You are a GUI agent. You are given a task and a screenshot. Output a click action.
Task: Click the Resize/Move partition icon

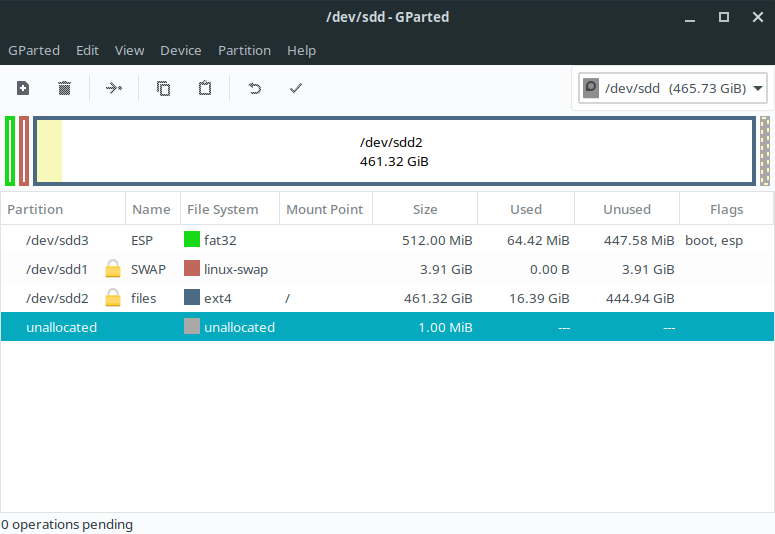pyautogui.click(x=114, y=89)
